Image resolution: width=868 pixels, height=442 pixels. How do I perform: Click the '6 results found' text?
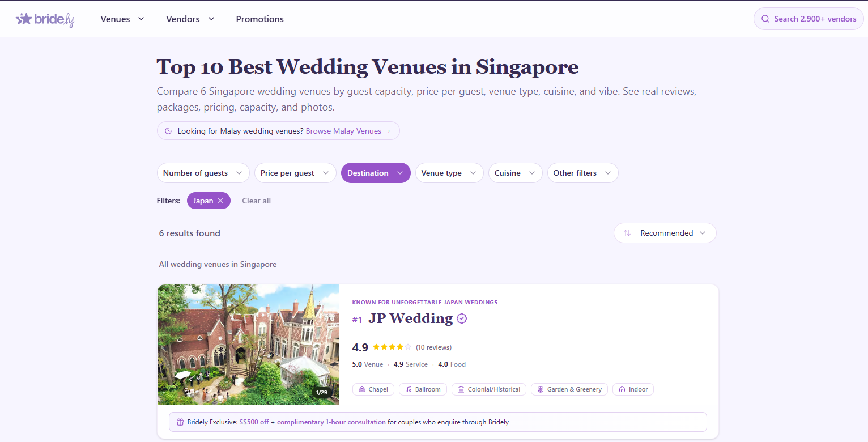click(x=190, y=233)
